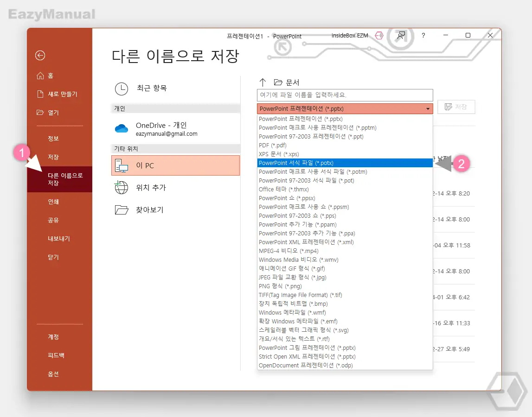Select the 이 PC location icon
This screenshot has width=532, height=417.
coord(121,165)
